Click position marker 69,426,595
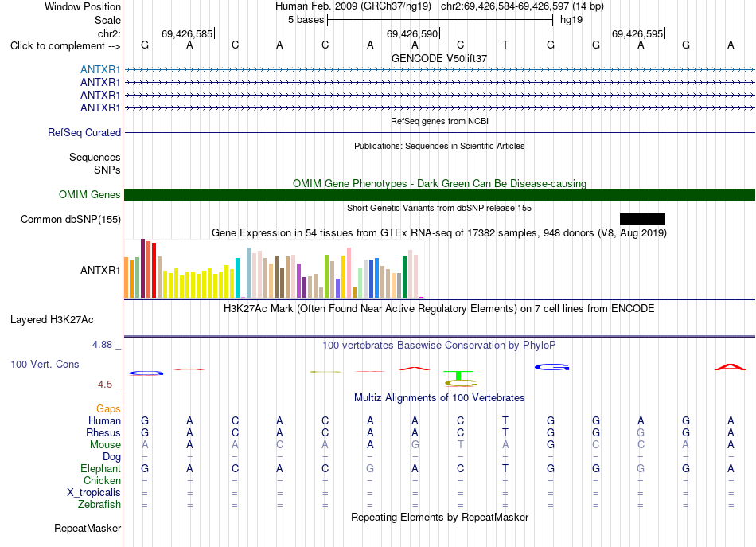Image resolution: width=756 pixels, height=547 pixels. [x=637, y=33]
